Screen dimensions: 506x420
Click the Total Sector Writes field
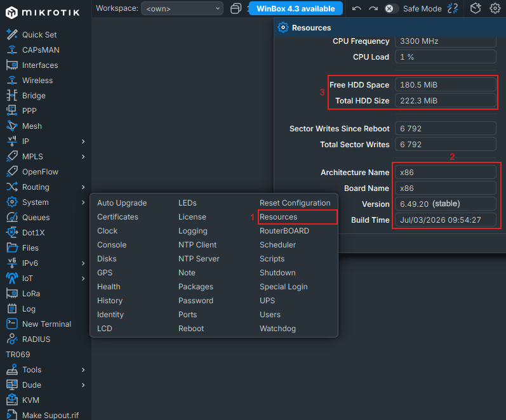(x=445, y=144)
